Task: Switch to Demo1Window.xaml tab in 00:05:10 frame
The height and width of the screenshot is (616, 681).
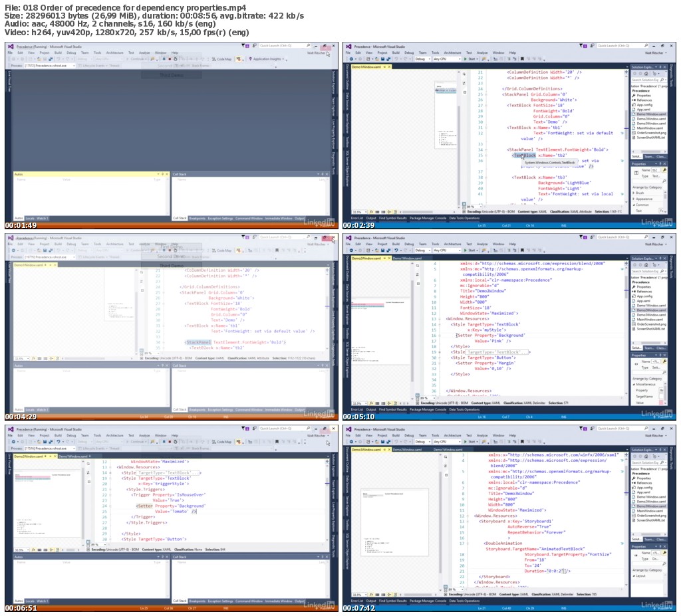Action: pos(408,258)
